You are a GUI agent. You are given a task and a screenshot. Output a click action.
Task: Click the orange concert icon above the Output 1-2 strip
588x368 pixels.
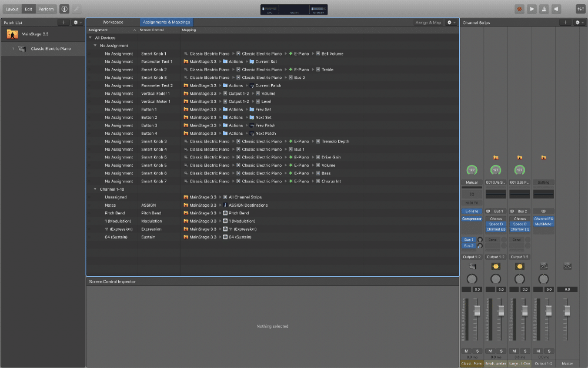point(543,158)
